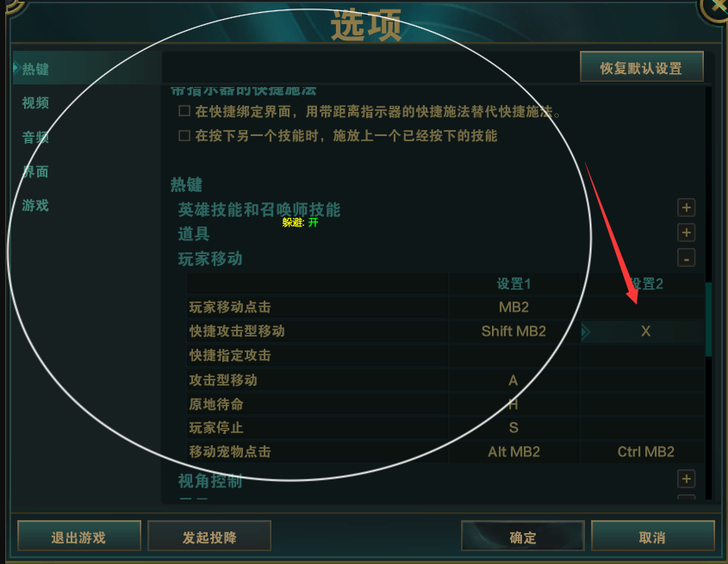The image size is (728, 564).
Task: Open the 音频 settings tab
Action: click(x=35, y=137)
